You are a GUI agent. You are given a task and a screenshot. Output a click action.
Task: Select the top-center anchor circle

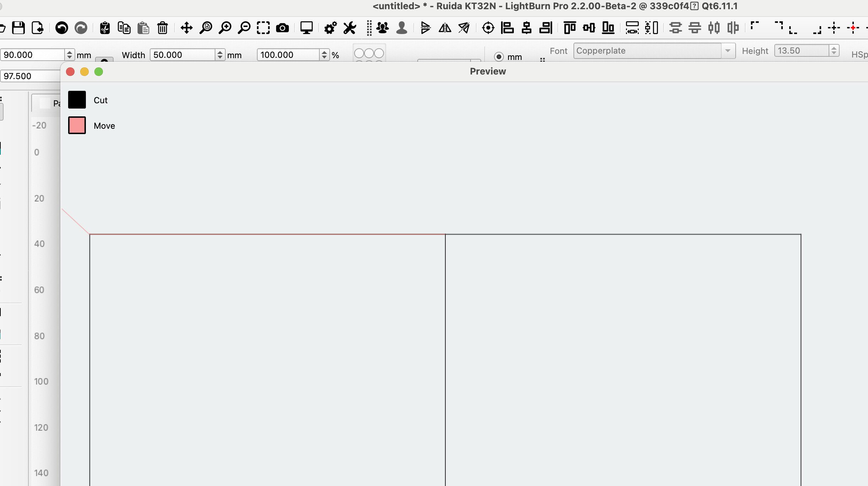[x=369, y=53]
